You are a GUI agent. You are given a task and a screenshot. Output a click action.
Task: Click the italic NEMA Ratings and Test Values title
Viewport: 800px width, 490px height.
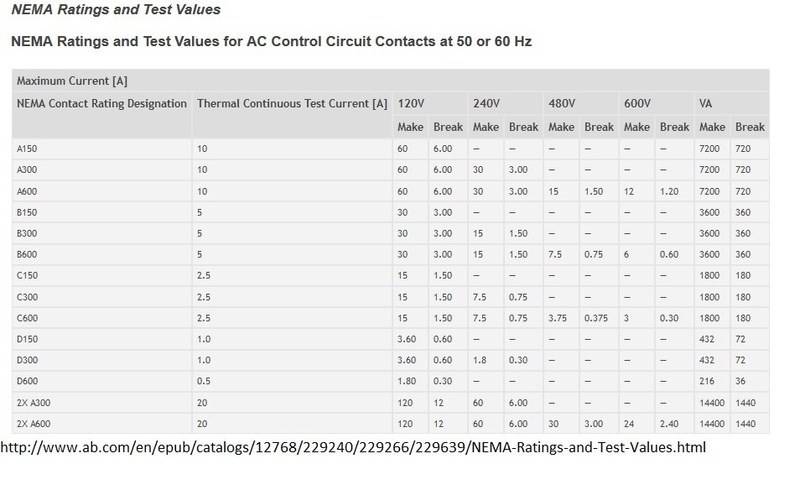[x=116, y=10]
